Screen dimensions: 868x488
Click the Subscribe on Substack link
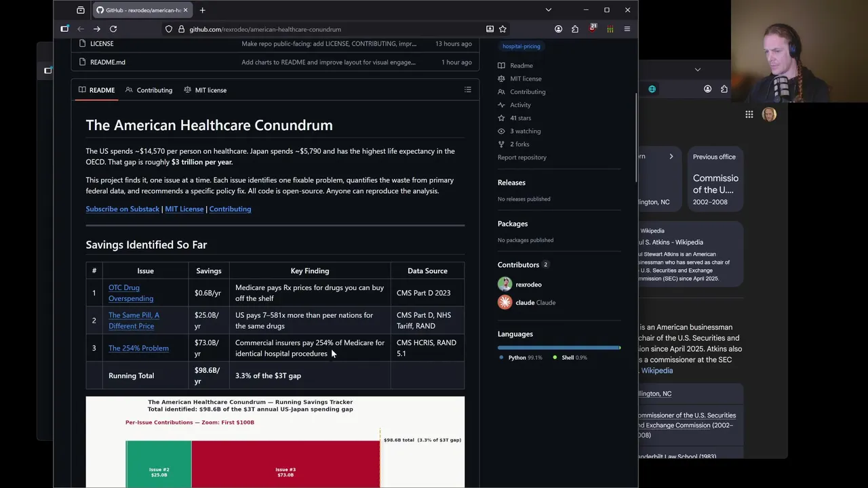click(123, 209)
